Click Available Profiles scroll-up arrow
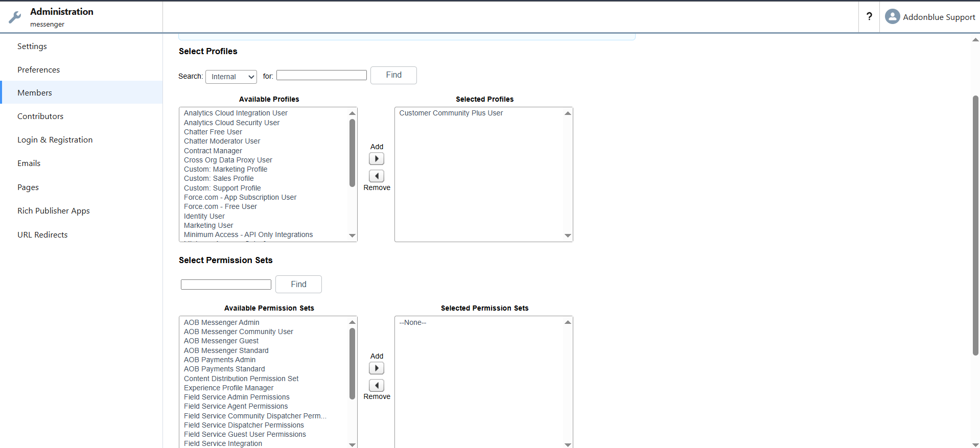 coord(352,113)
